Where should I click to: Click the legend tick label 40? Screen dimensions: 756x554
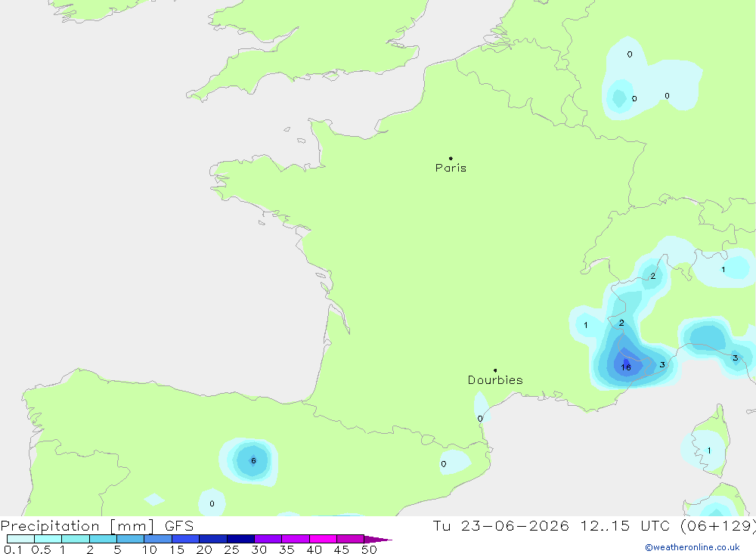[314, 549]
